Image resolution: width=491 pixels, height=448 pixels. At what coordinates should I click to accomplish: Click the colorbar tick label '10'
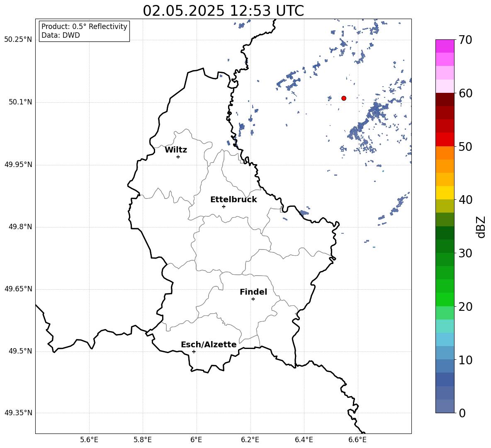coord(465,360)
